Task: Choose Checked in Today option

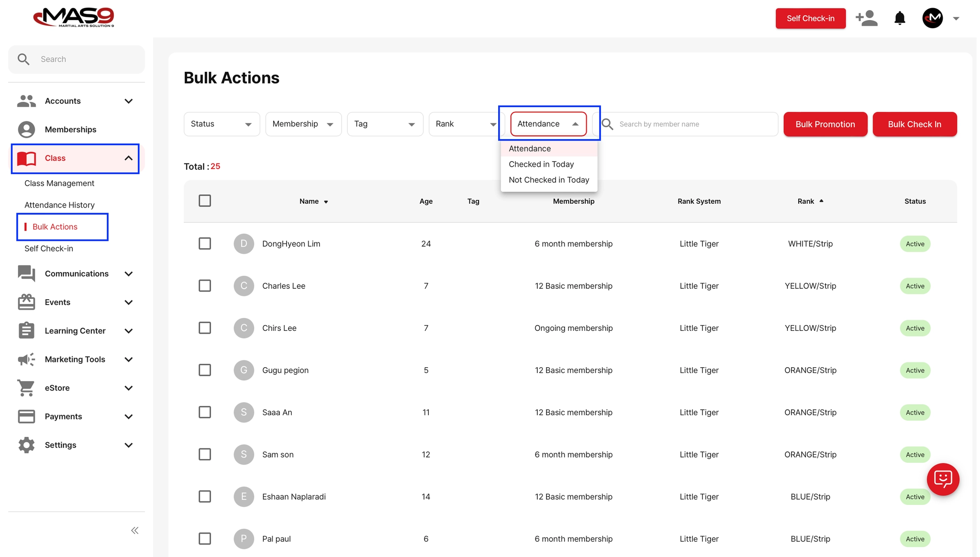Action: click(541, 164)
